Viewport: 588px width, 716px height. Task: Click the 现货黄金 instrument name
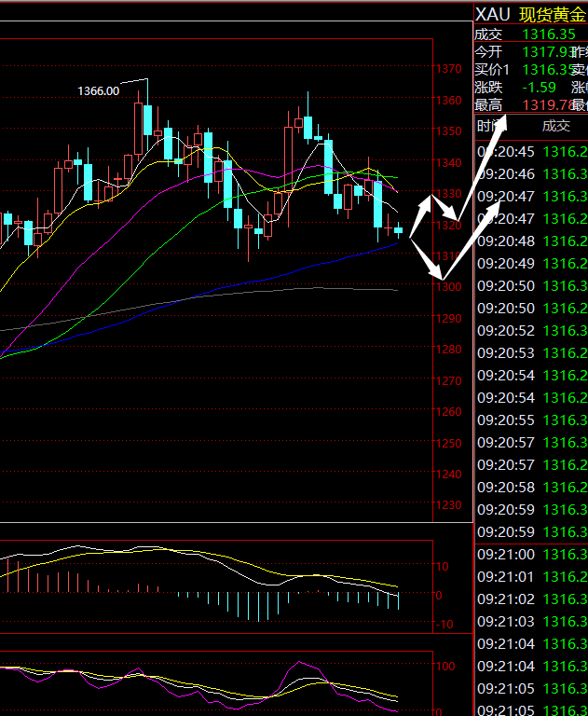552,14
